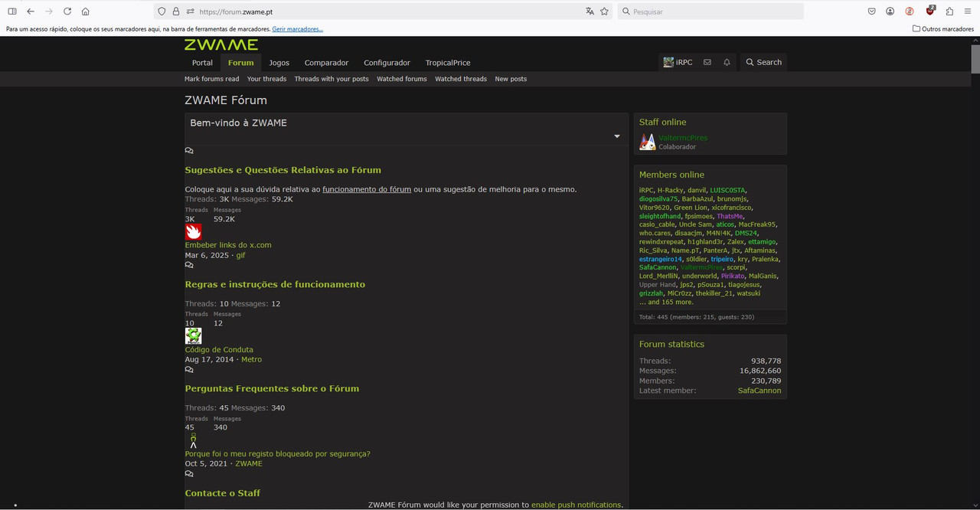Open Contacte o Staff forum
The height and width of the screenshot is (510, 980).
(223, 493)
